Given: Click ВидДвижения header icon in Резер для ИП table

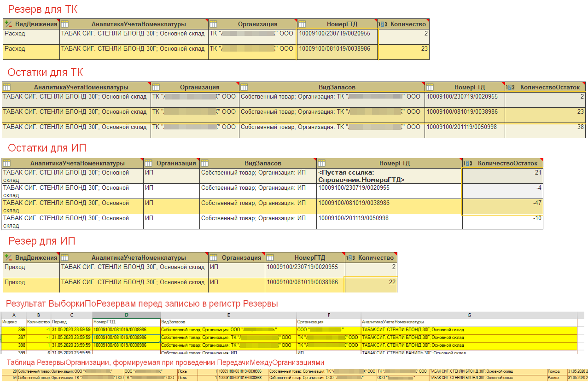Looking at the screenshot, I should pyautogui.click(x=8, y=257).
